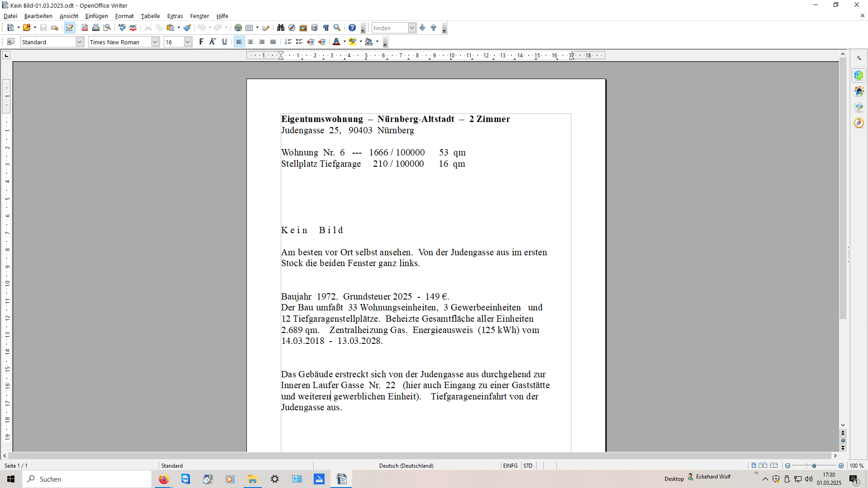Open the Find & Replace binoculars icon
The width and height of the screenshot is (868, 488).
[281, 28]
